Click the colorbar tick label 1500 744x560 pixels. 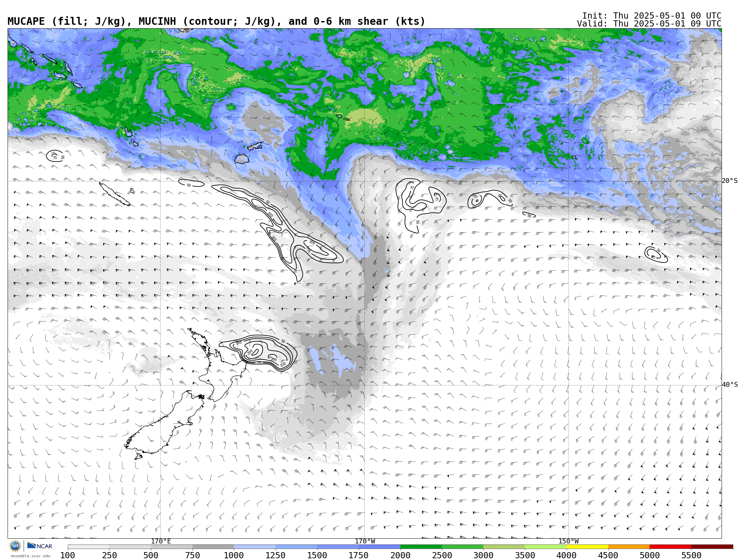click(x=317, y=556)
